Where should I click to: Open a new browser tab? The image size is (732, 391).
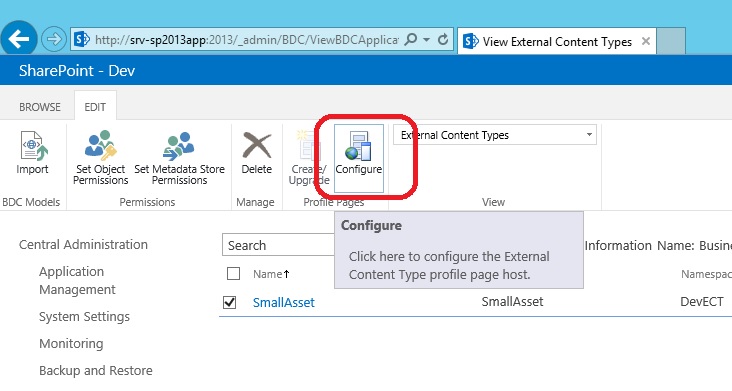click(671, 41)
